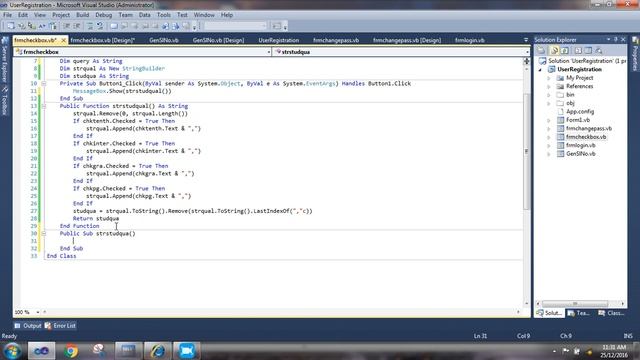640x360 pixels.
Task: Refresh the Solution Explorer
Action: [x=564, y=51]
